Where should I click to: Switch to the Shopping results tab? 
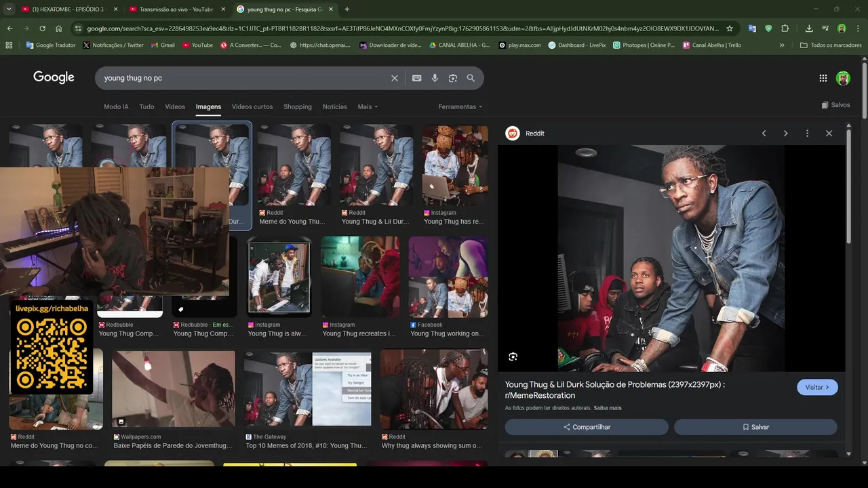click(x=298, y=106)
